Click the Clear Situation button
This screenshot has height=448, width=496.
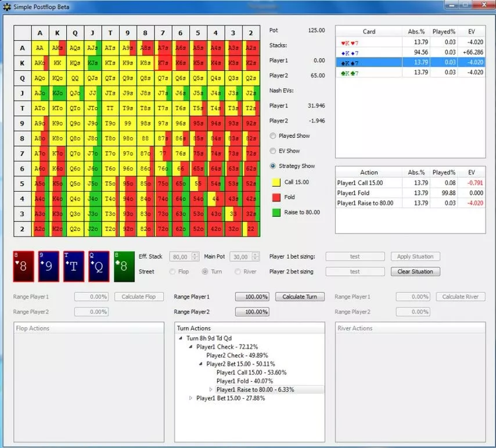pyautogui.click(x=414, y=271)
